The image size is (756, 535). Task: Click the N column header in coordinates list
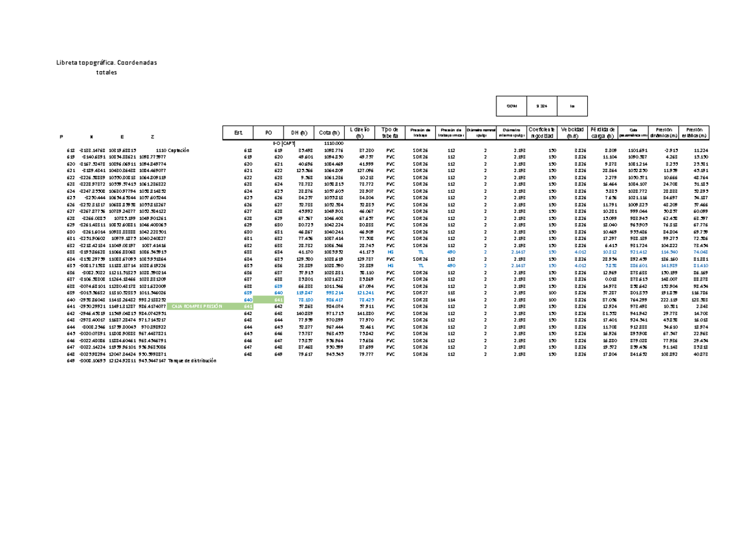pyautogui.click(x=91, y=137)
